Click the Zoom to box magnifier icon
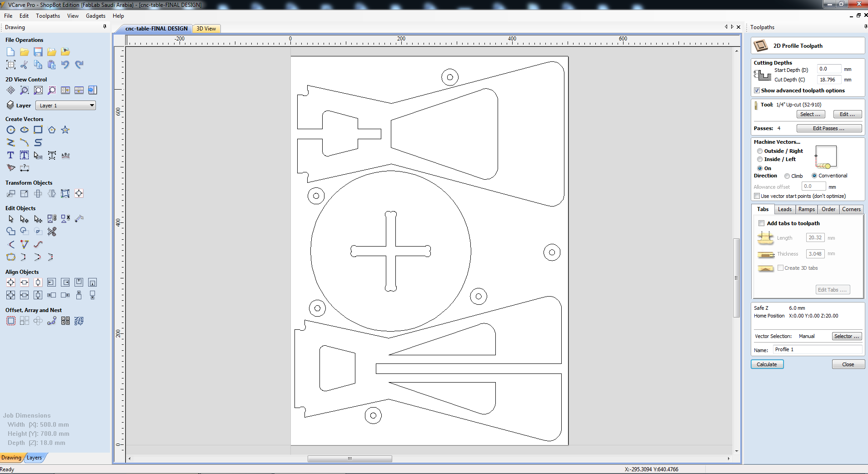The image size is (868, 474). 25,90
